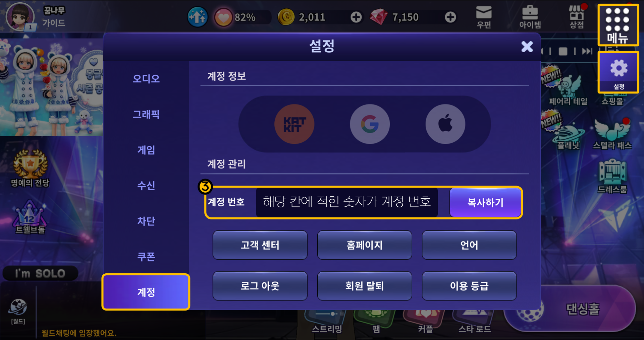
Task: Click the 계정 번호 number field
Action: click(x=347, y=202)
